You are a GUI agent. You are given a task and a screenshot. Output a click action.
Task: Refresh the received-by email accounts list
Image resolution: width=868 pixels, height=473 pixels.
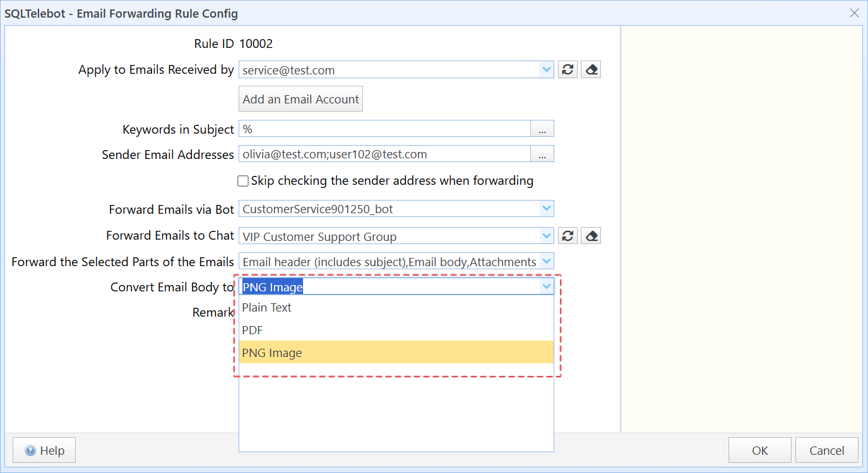pos(568,70)
